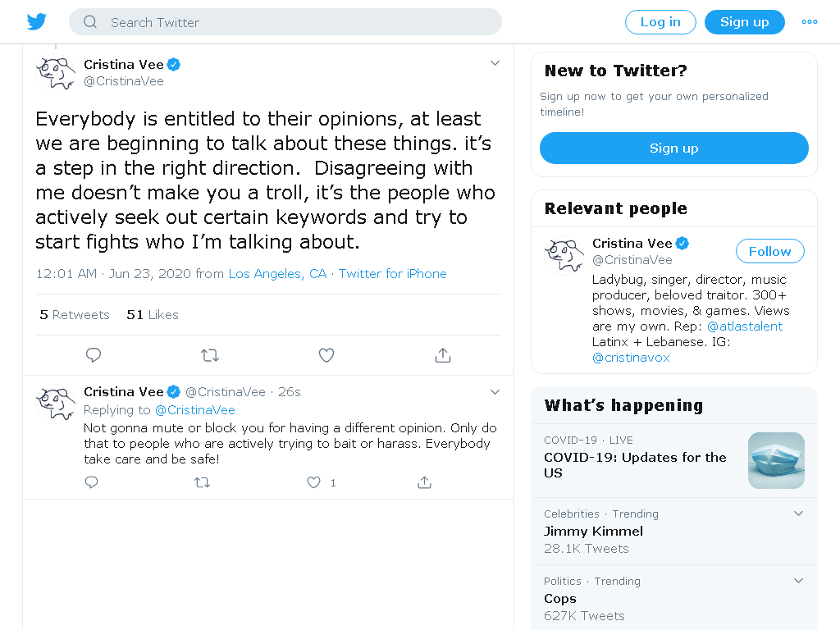Share the main tweet using share icon
This screenshot has height=630, width=840.
(443, 355)
